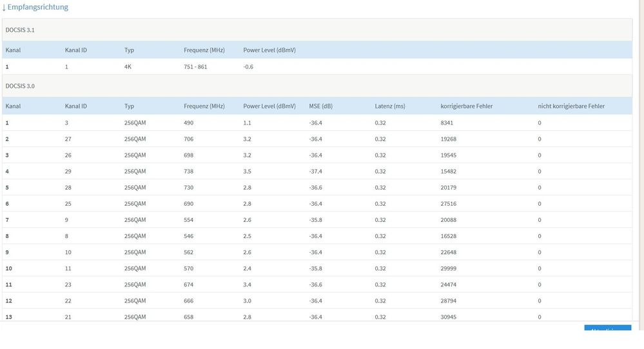The image size is (644, 349).
Task: Click the Kanal ID header in DOCSIS 3.0 table
Action: (76, 106)
